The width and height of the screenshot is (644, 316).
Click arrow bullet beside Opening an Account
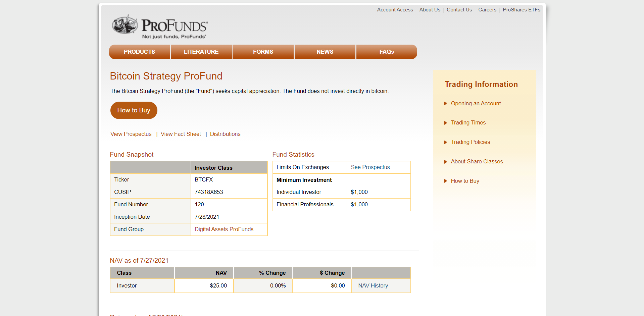pyautogui.click(x=446, y=104)
